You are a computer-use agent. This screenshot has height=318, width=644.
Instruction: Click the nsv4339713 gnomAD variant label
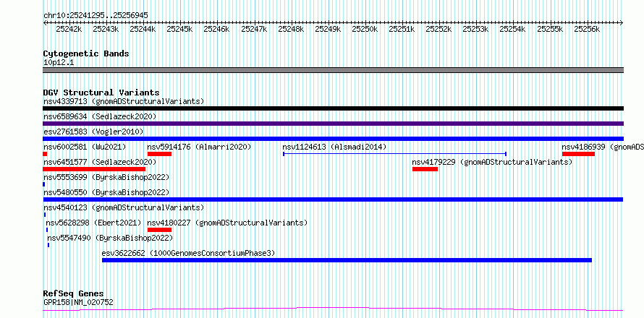tap(124, 101)
